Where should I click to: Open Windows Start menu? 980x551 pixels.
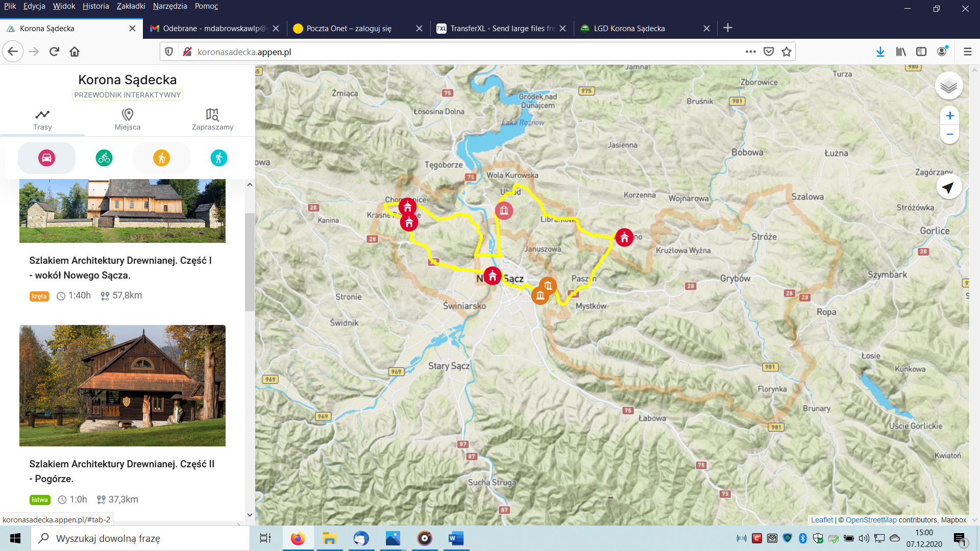tap(15, 538)
